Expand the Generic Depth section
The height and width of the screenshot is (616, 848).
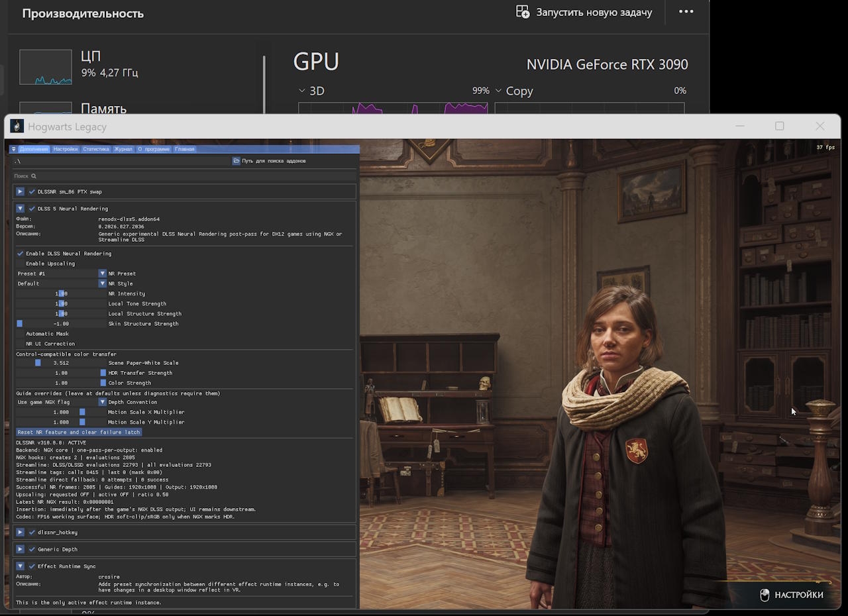(x=21, y=549)
